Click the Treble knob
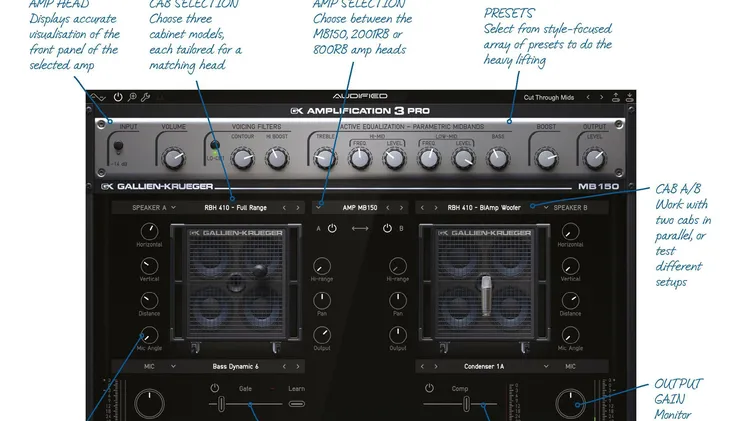This screenshot has height=421, width=750. point(325,158)
